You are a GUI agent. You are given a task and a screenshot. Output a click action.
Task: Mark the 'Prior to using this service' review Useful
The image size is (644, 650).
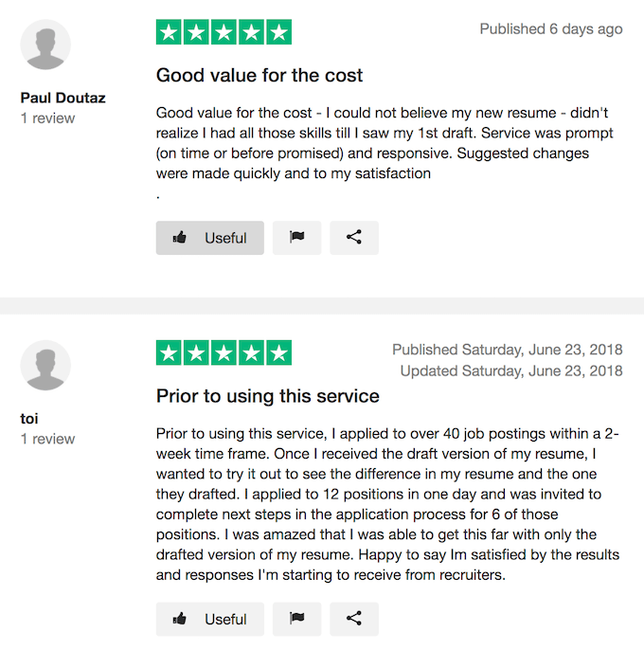point(210,619)
